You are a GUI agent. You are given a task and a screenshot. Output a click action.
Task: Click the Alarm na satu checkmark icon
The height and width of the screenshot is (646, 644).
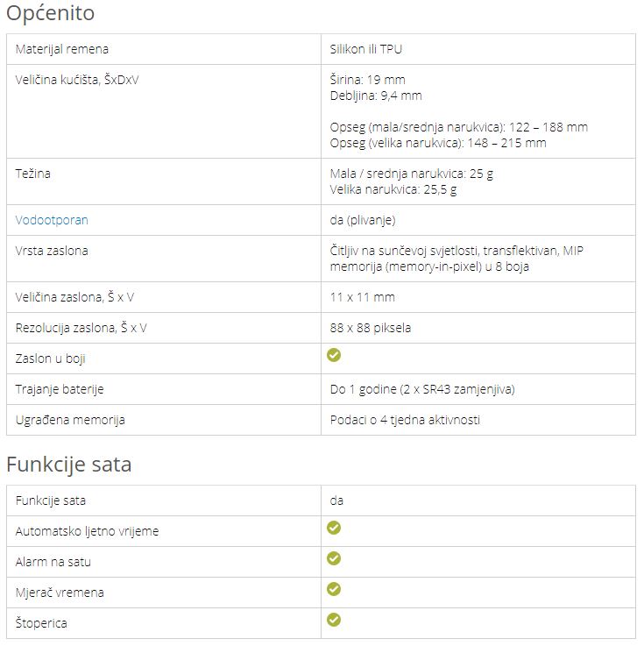(x=334, y=559)
